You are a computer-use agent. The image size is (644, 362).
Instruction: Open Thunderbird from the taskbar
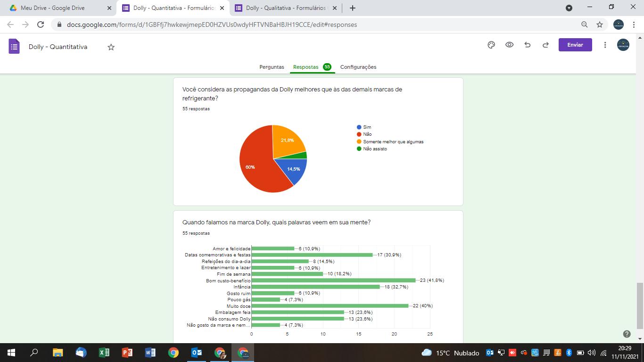pos(81,353)
